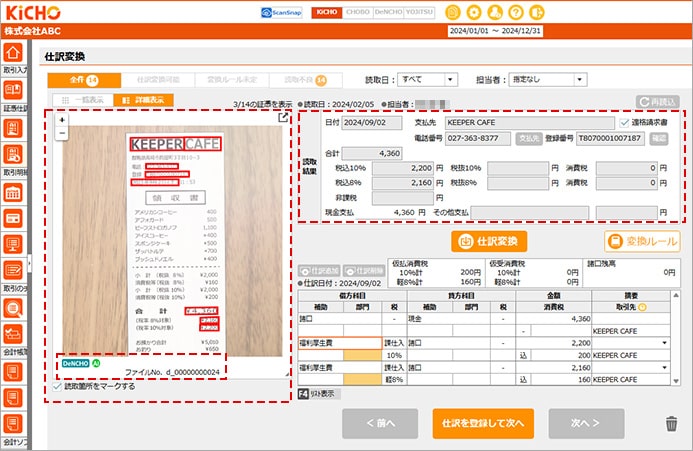Click the 再読込 reload button
Screen dimensions: 693x451
click(x=658, y=102)
